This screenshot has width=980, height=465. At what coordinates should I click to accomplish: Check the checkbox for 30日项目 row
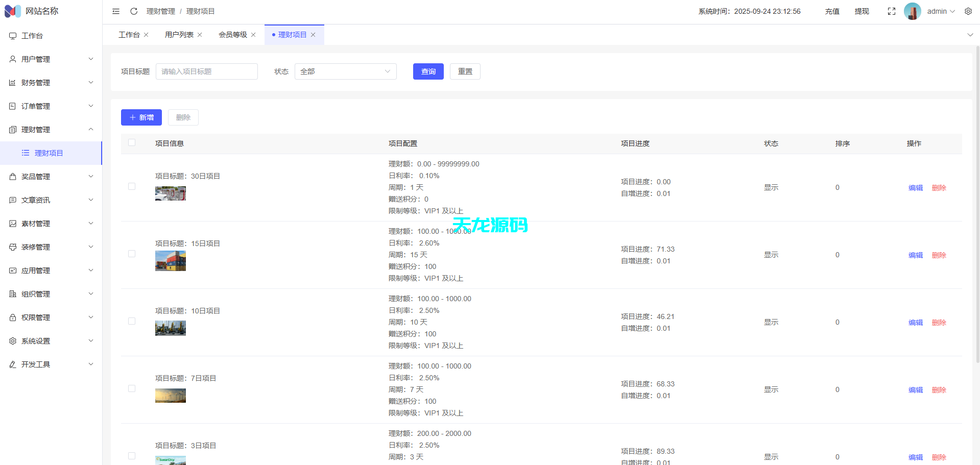131,186
